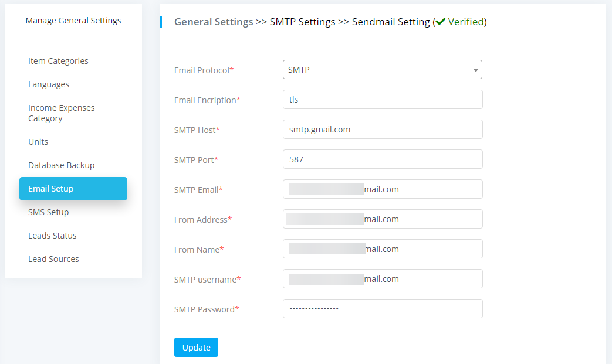Navigate to SMS Setup
Screen dimensions: 612x364
[x=48, y=212]
